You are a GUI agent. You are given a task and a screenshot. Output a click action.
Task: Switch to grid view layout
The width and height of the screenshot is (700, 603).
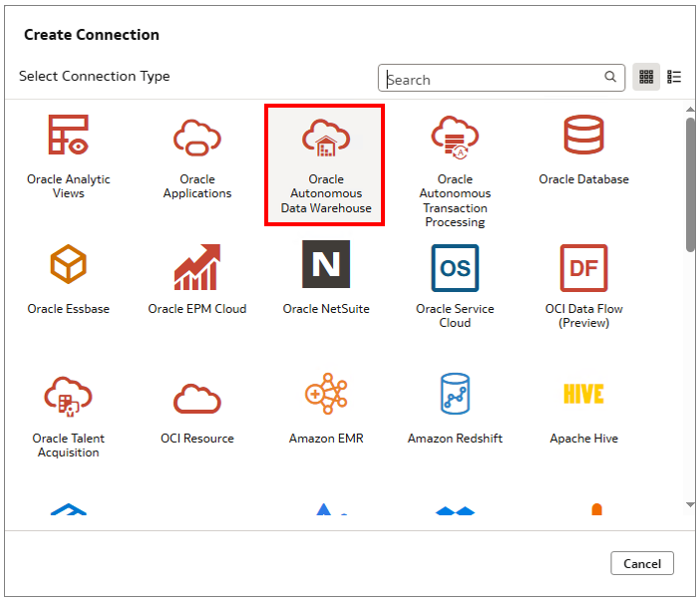[646, 77]
